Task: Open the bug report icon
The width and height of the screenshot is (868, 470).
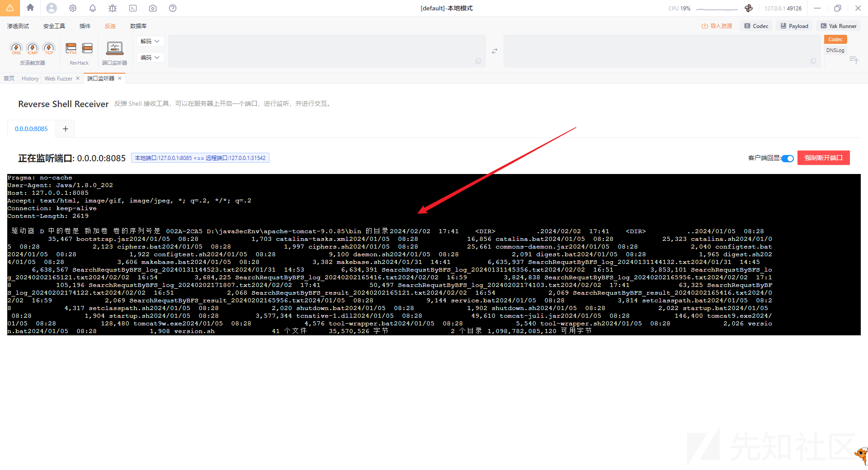Action: coord(113,8)
